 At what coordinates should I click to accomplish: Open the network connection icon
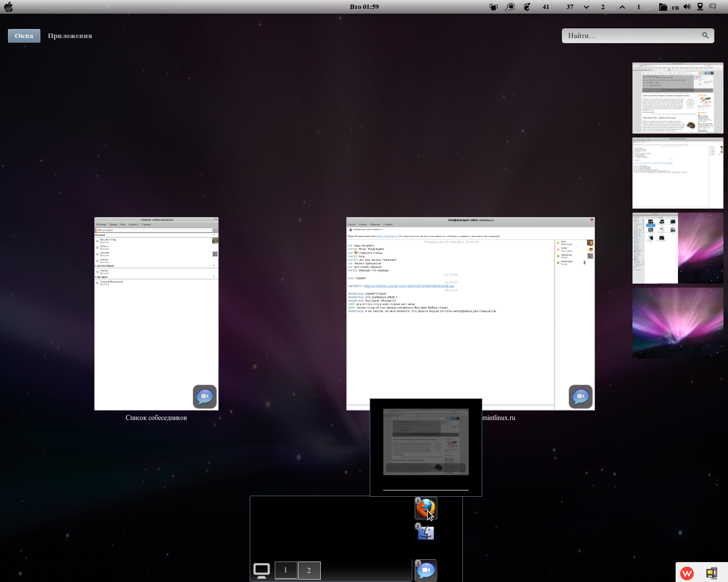(700, 7)
